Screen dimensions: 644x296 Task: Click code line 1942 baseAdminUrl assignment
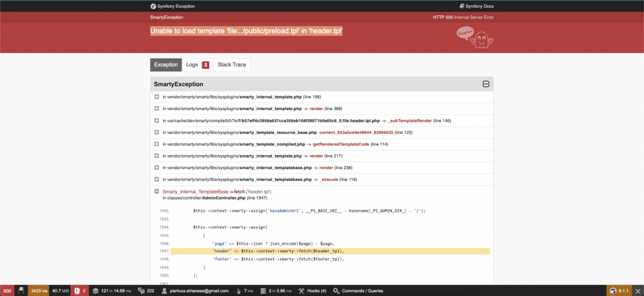tap(309, 210)
